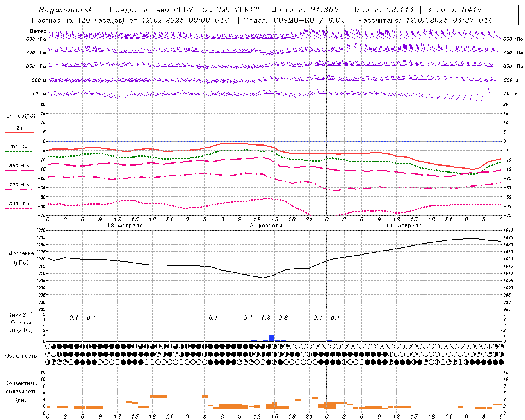Click the 'Давление' pressure panel label
The width and height of the screenshot is (525, 420).
(x=21, y=253)
